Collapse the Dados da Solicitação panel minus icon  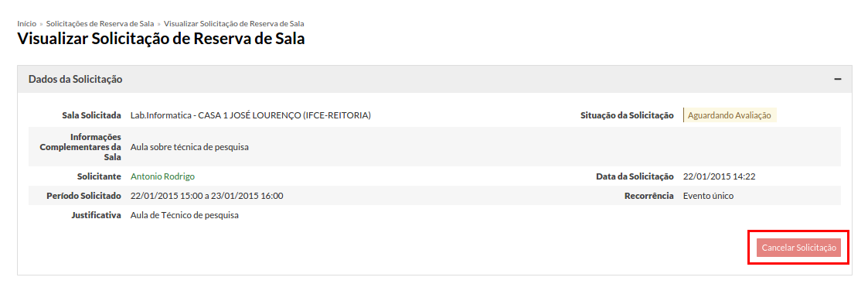click(838, 80)
